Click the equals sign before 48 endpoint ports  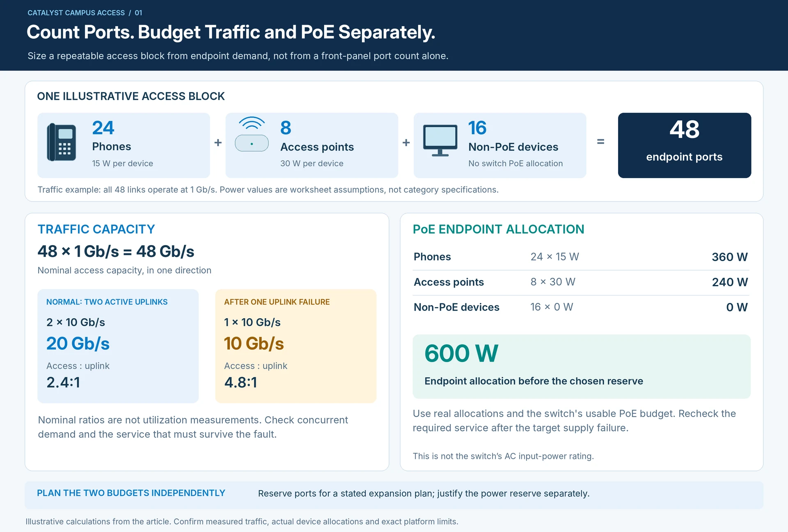point(600,142)
